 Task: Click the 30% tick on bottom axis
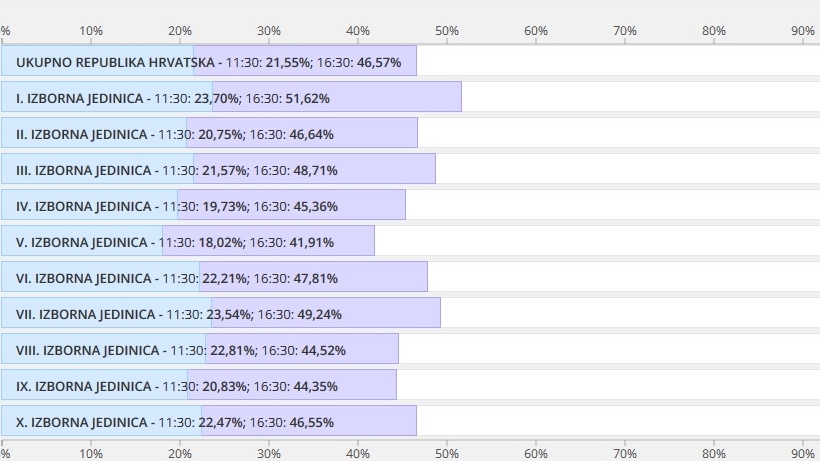(x=269, y=453)
